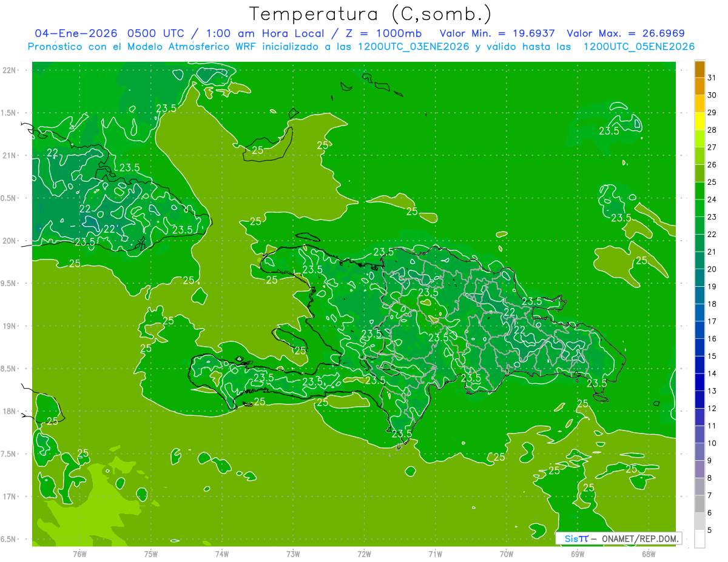Click the teal 19 degree legend swatch
Screen dimensions: 728x562
click(x=699, y=278)
